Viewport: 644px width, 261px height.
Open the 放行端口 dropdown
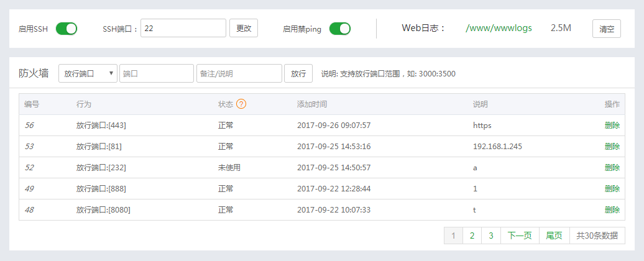(x=88, y=73)
